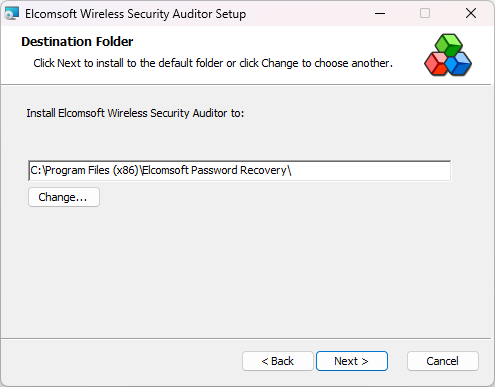This screenshot has height=387, width=495.
Task: Click the Elcomsoft colored cubes logo
Action: tap(448, 55)
